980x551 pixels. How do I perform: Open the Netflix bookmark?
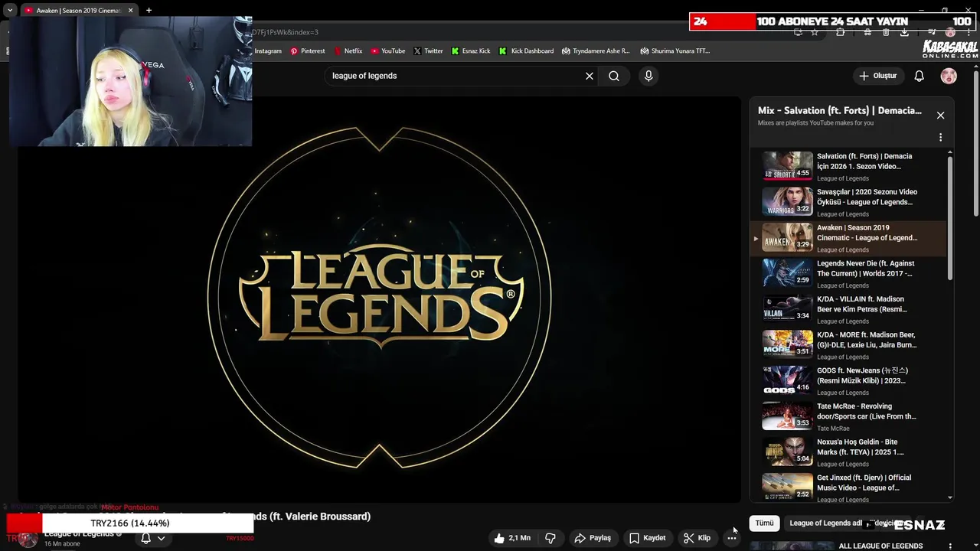pos(348,51)
